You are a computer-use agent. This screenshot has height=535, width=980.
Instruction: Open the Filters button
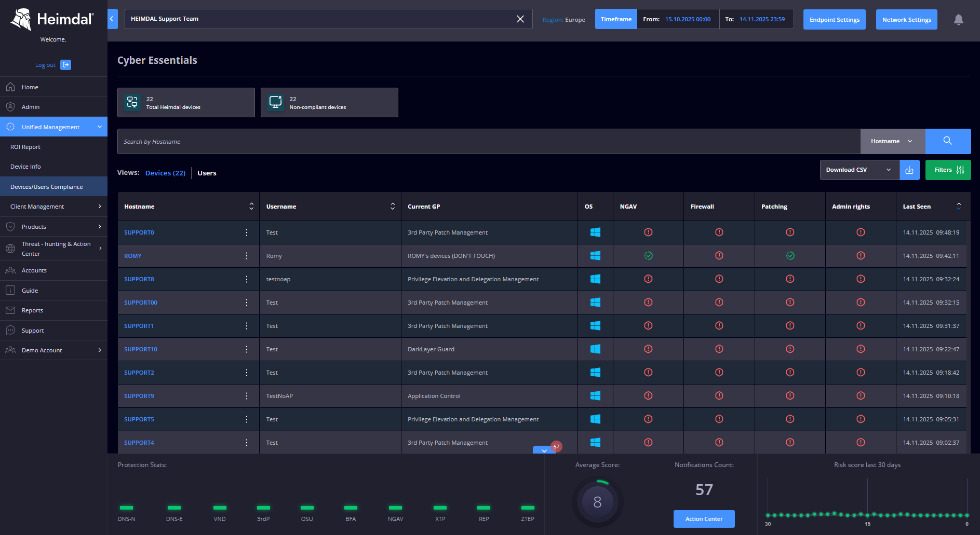(948, 170)
